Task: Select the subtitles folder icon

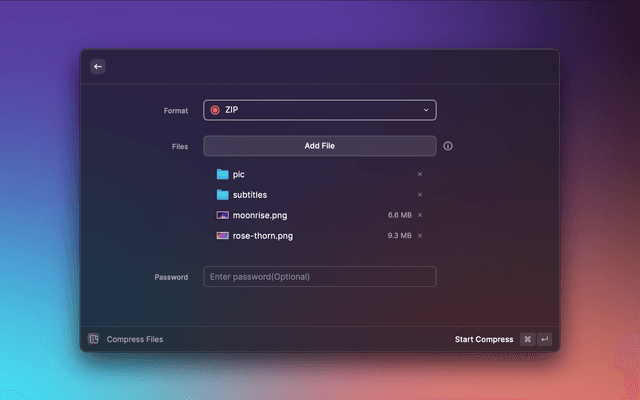Action: pos(222,195)
